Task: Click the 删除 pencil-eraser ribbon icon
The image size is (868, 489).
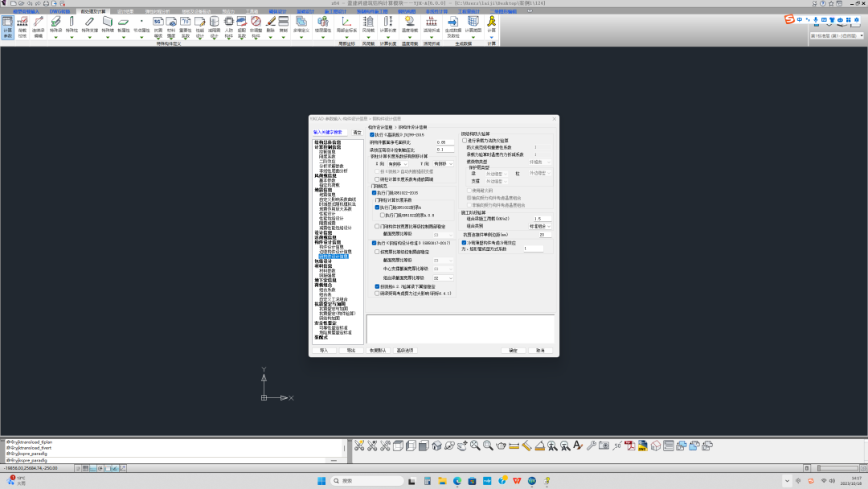Action: pyautogui.click(x=271, y=25)
